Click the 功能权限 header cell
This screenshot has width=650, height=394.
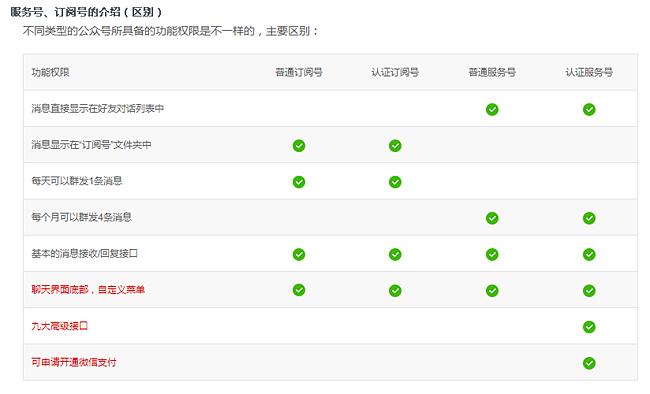51,72
